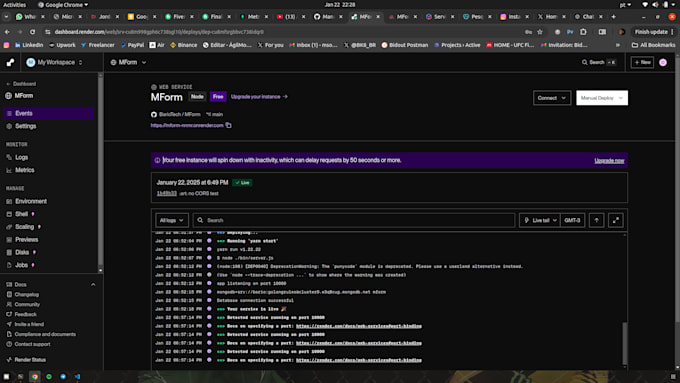Click Finish update in Chrome
The width and height of the screenshot is (680, 383).
651,32
